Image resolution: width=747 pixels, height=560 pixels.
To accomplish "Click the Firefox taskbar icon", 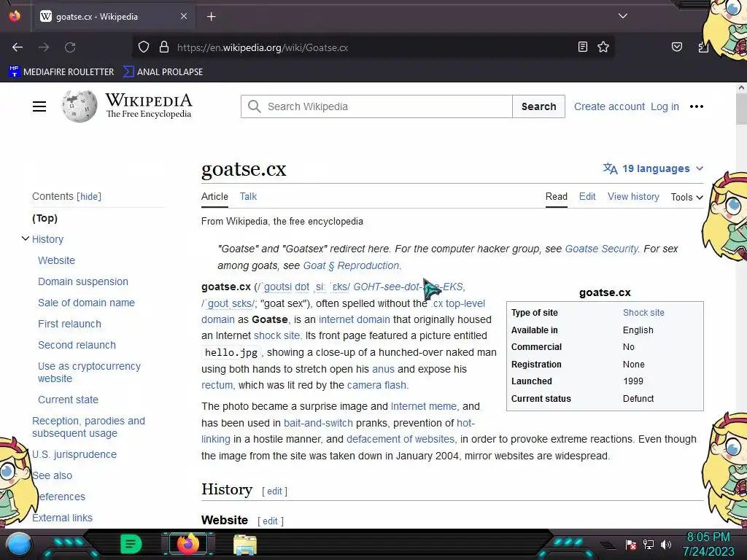I will point(187,544).
